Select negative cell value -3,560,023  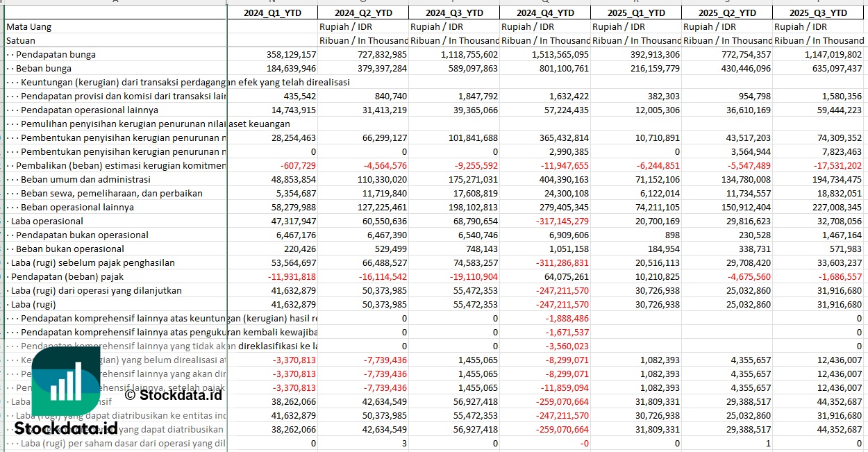pos(567,346)
